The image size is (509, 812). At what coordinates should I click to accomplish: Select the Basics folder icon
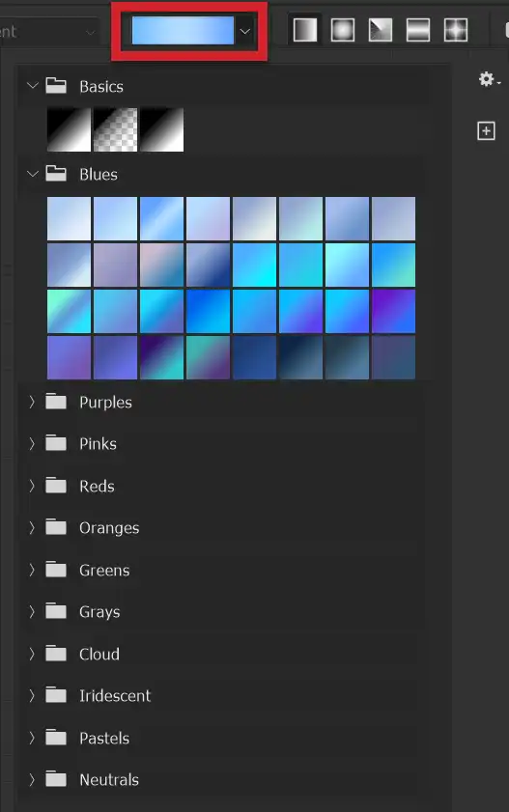pos(56,85)
